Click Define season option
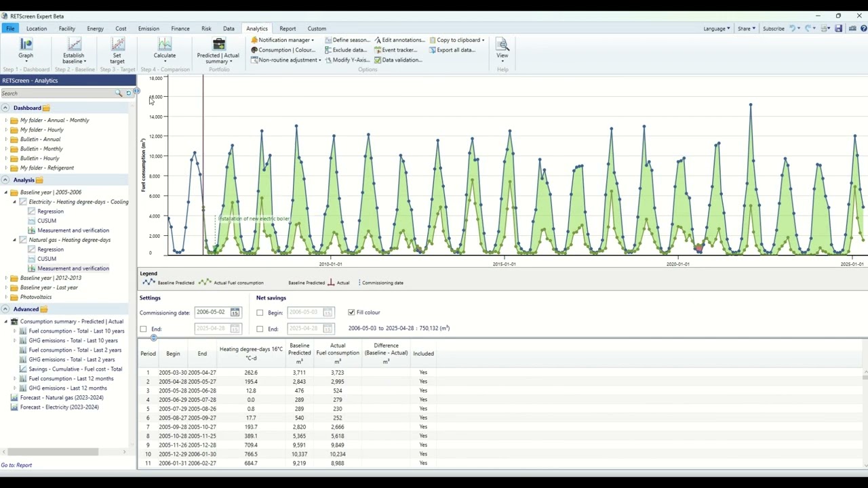 coord(347,40)
